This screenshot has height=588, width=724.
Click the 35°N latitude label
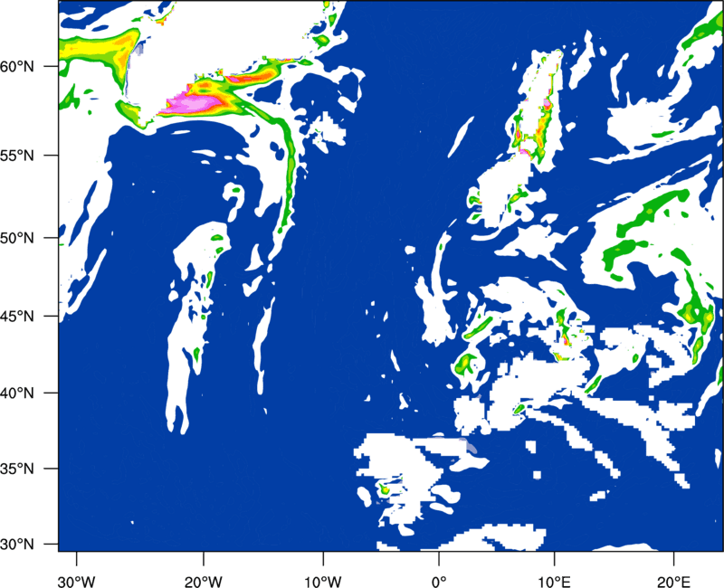point(17,469)
